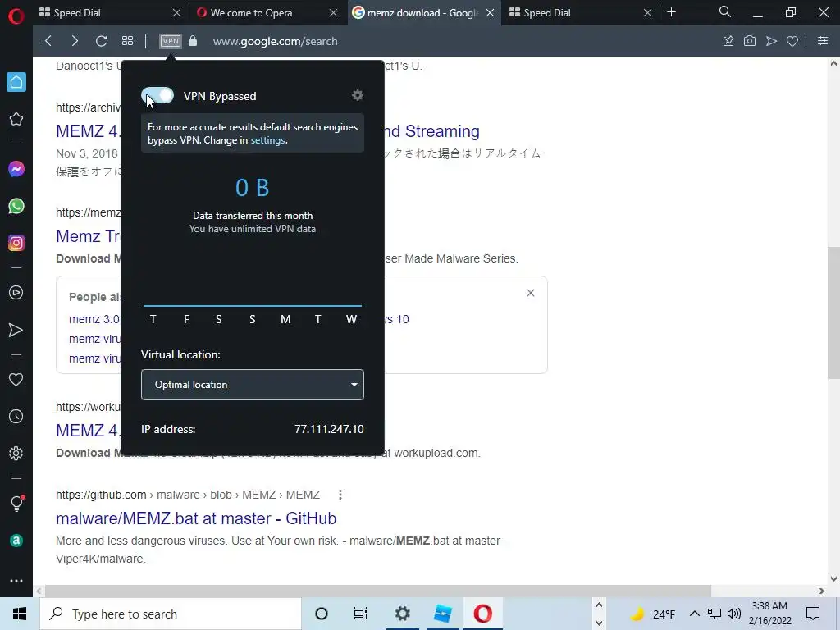
Task: Open Task View in taskbar
Action: coord(361,614)
